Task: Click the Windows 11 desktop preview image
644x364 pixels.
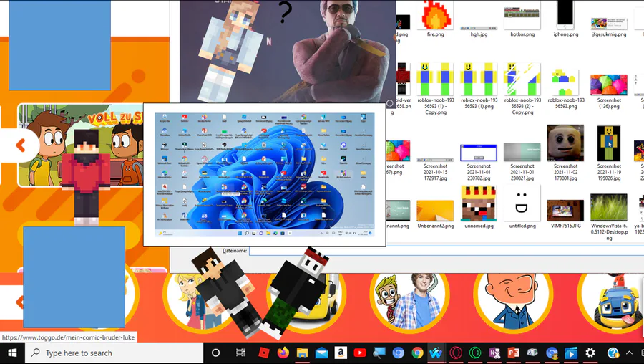Action: pos(264,175)
